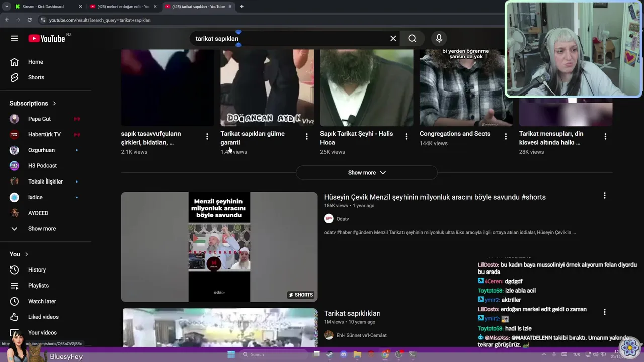This screenshot has width=644, height=362.
Task: Play the Halis Hoca bearded man thumbnail
Action: coord(367,87)
